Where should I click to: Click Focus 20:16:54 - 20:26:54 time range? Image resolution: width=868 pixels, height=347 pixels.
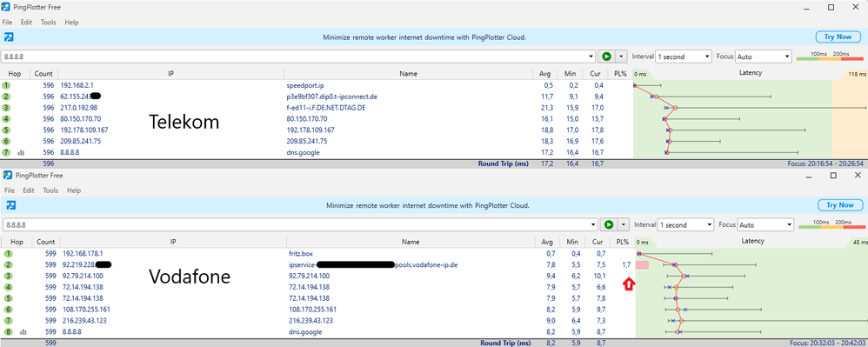[826, 163]
